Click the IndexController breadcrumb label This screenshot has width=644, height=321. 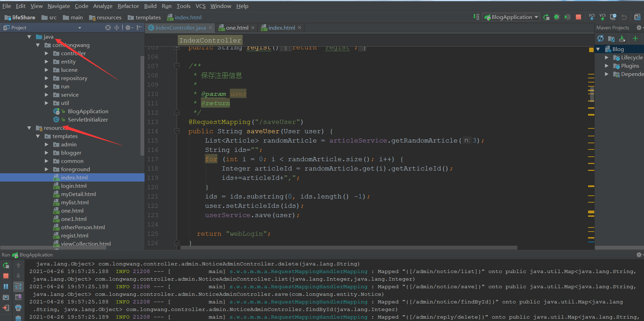tap(209, 40)
